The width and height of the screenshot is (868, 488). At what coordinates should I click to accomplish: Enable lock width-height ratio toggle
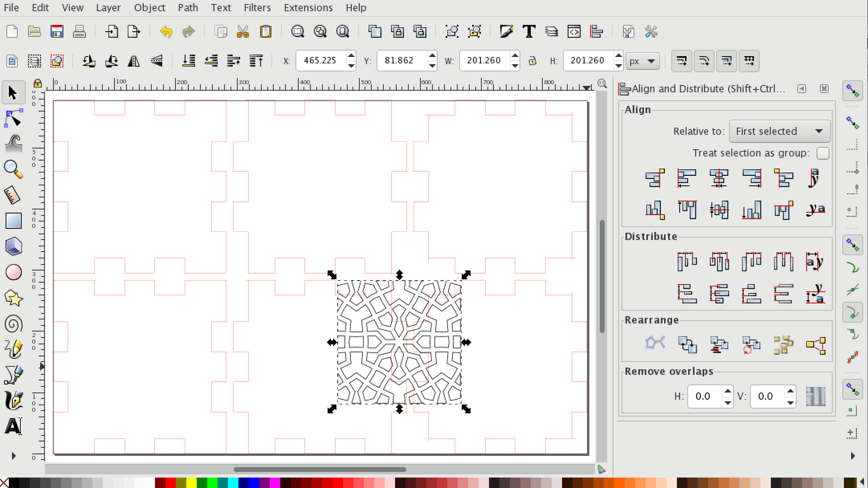[532, 60]
